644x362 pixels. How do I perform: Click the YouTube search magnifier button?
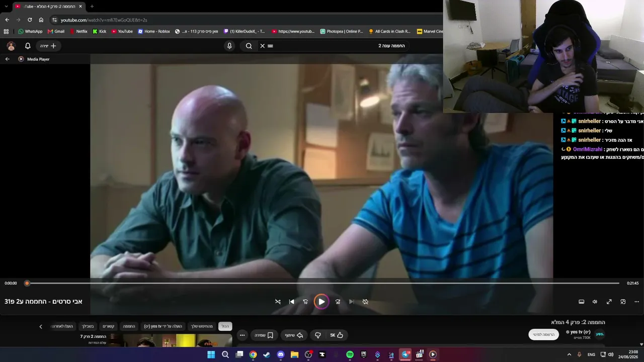249,46
